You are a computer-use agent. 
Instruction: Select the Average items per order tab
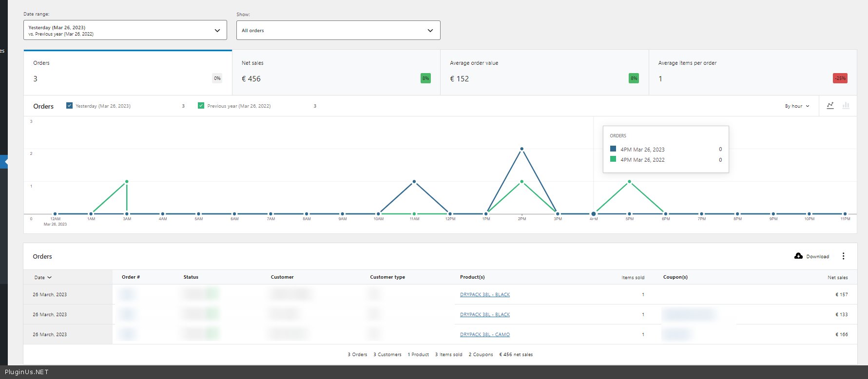(752, 72)
